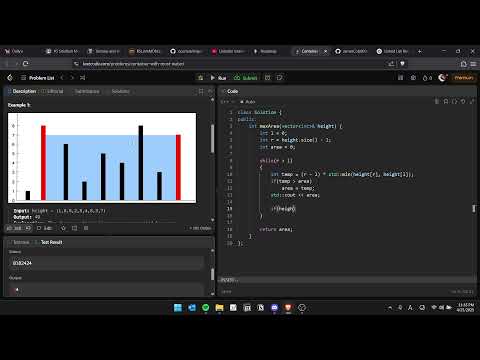Click the format code icon in editor toolbar

coord(437,101)
